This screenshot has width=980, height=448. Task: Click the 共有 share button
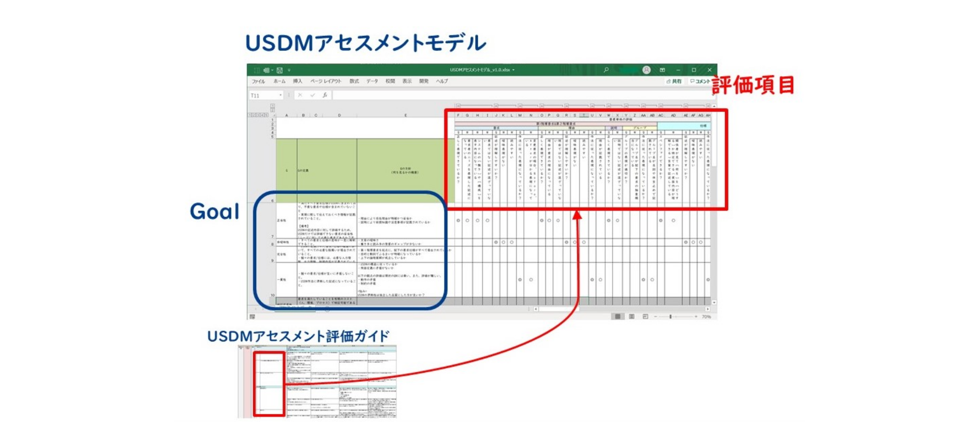pos(674,81)
